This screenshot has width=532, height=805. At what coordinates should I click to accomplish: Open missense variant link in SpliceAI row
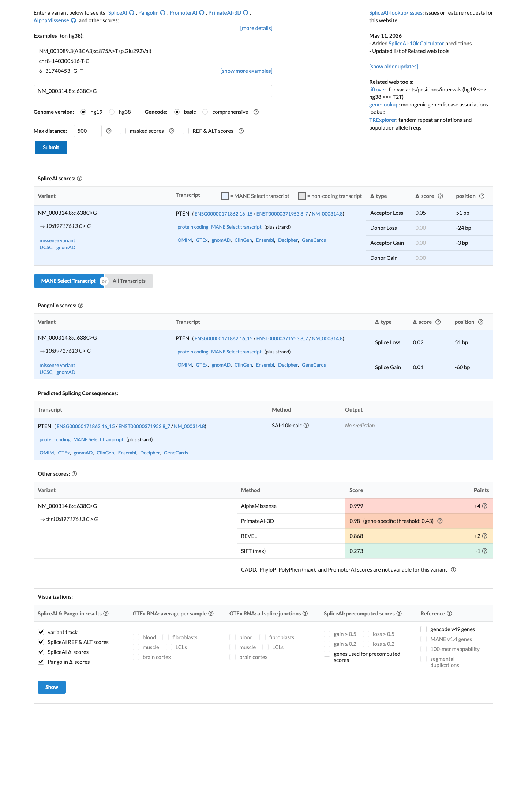click(x=57, y=240)
